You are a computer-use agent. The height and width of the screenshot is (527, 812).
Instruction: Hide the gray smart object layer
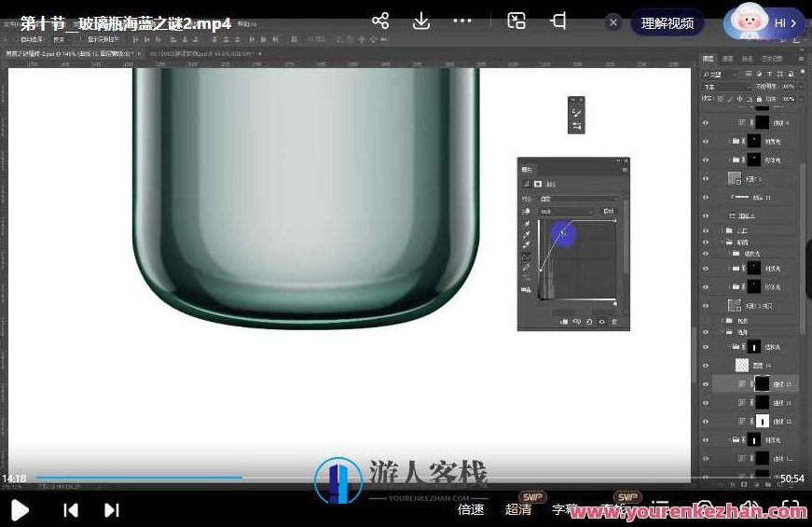[x=706, y=179]
